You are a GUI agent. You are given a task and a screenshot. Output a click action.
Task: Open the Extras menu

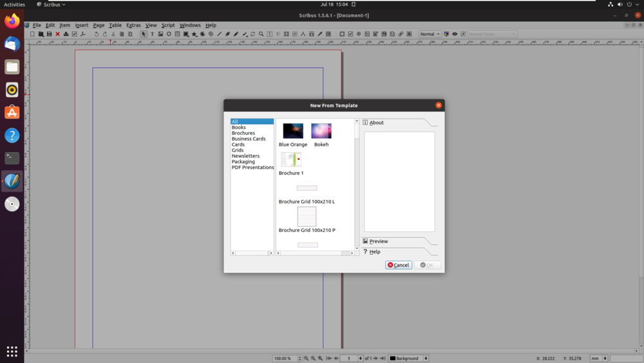[x=133, y=25]
